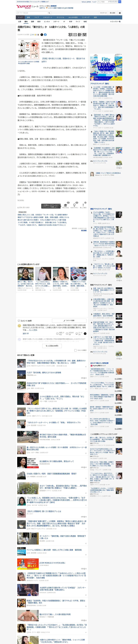
Task: Click the 記事に関する報告 report icon link
Action: [x=24, y=207]
